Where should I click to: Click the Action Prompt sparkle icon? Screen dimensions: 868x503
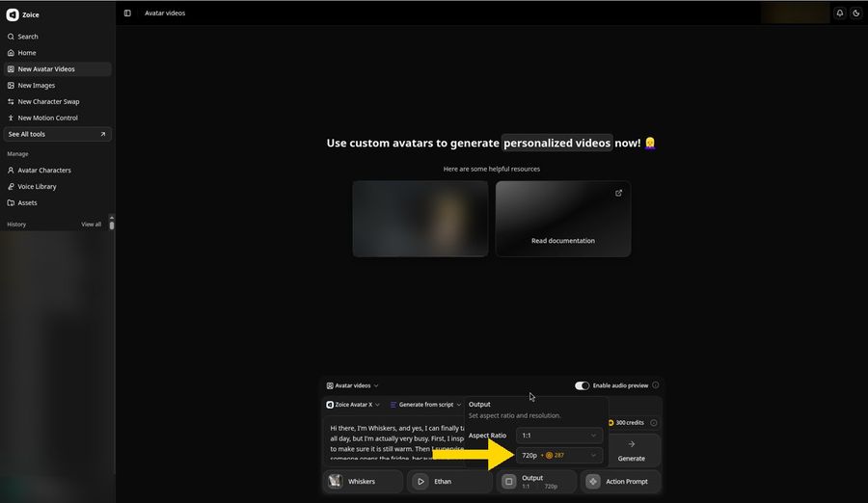click(x=593, y=482)
